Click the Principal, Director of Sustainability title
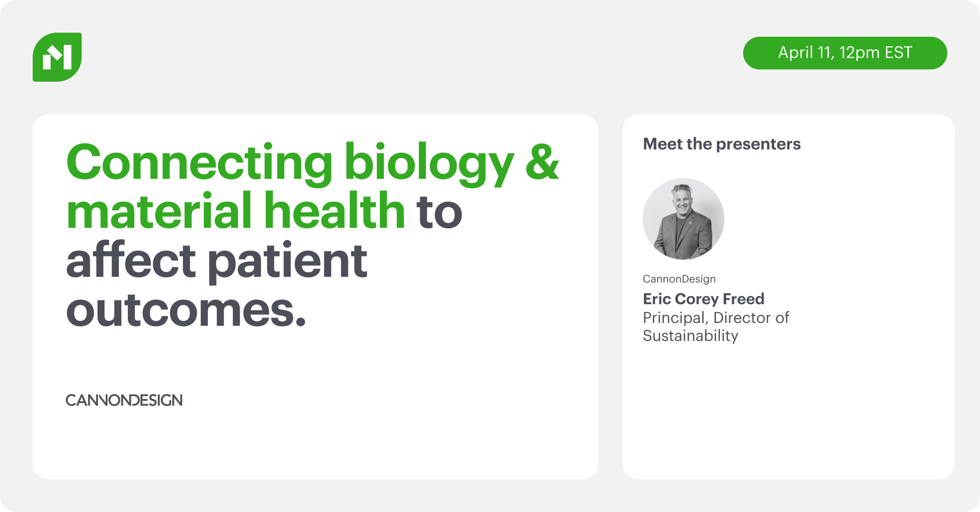This screenshot has width=980, height=512. click(716, 326)
